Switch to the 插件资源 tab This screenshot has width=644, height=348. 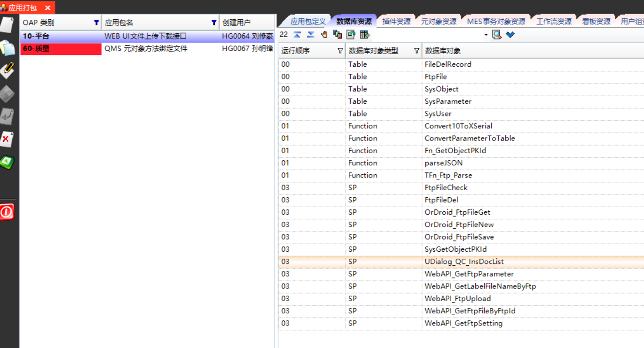click(396, 22)
